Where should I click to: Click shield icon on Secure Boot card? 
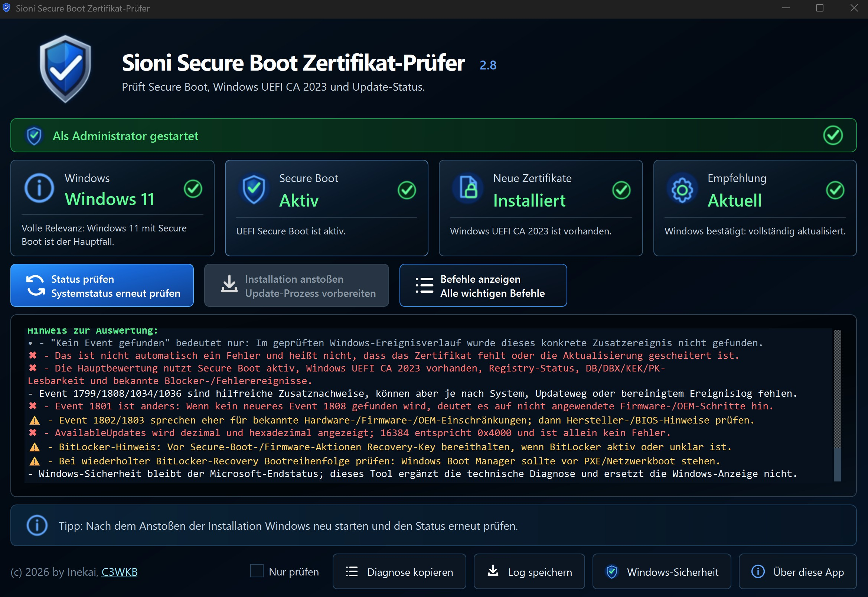254,189
